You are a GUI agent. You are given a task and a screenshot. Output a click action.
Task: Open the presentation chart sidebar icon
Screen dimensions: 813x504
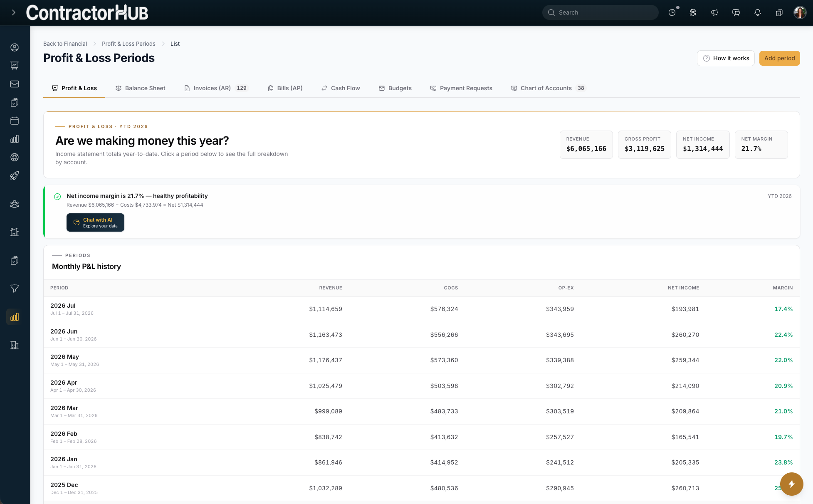(15, 66)
